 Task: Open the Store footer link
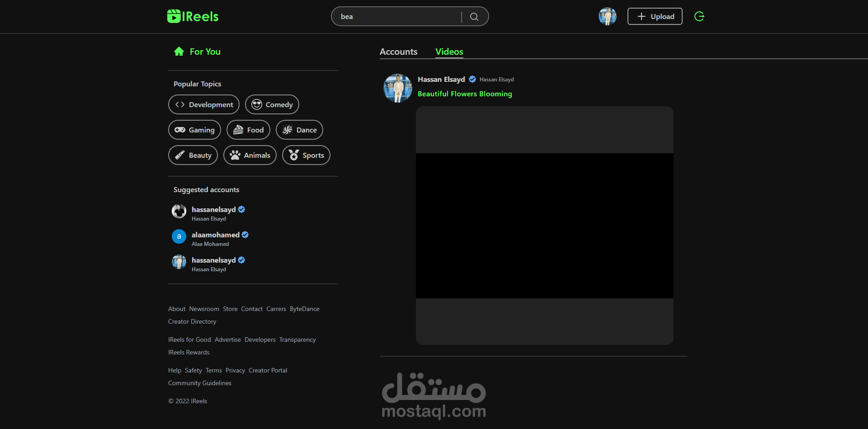230,309
